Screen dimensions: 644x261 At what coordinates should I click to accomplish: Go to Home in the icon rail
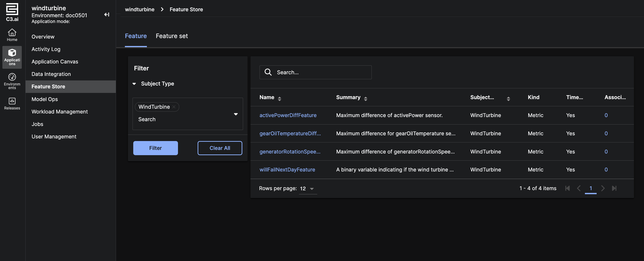click(12, 35)
